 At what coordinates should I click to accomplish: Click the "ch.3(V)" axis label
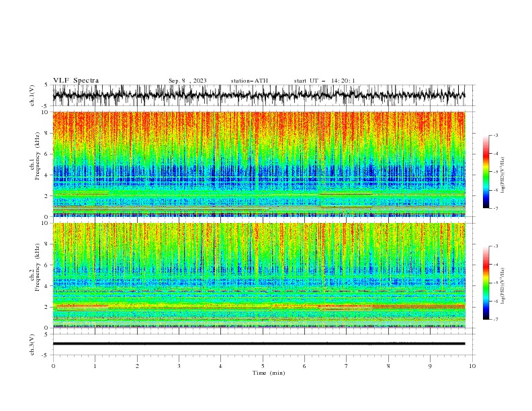[x=32, y=345]
